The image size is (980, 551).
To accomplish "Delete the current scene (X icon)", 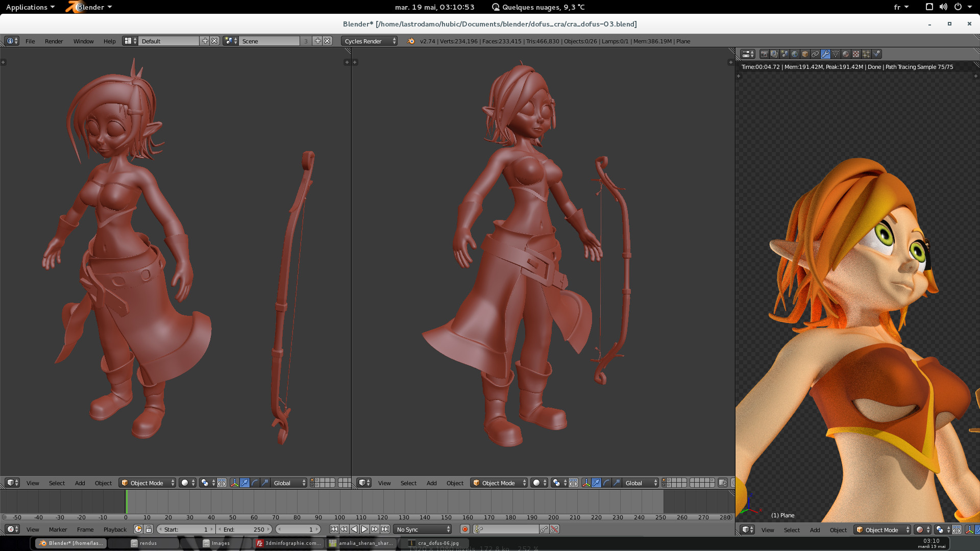I will (x=327, y=41).
